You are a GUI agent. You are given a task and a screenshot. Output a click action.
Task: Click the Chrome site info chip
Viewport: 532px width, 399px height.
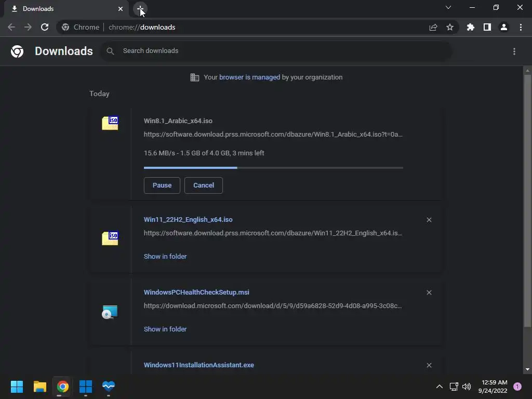81,27
